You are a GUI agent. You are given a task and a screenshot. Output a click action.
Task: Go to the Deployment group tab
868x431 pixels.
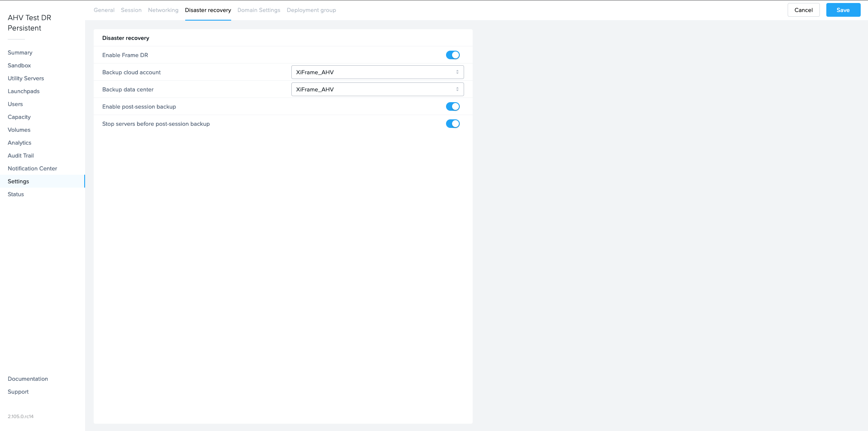click(x=311, y=10)
